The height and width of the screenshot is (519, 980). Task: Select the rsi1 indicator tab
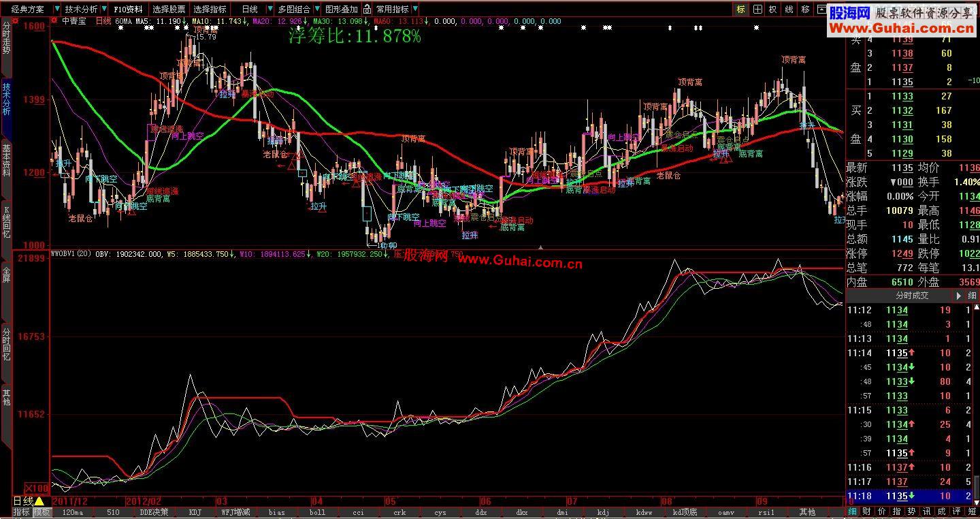[x=766, y=512]
